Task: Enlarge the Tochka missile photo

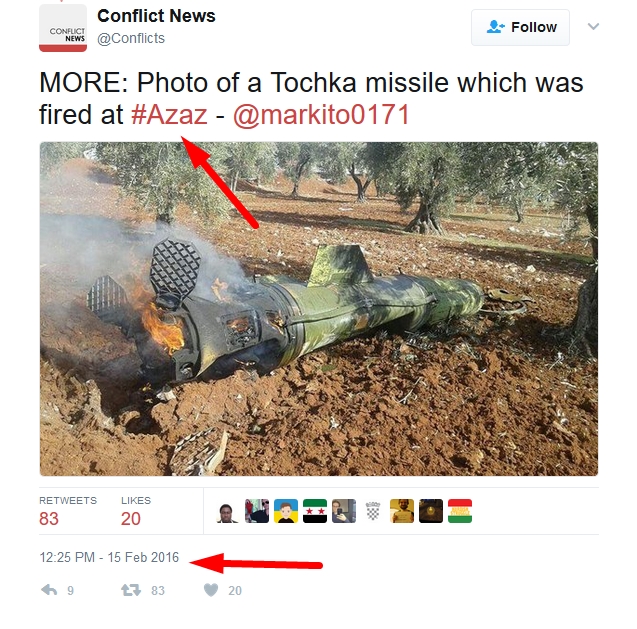Action: pyautogui.click(x=319, y=308)
